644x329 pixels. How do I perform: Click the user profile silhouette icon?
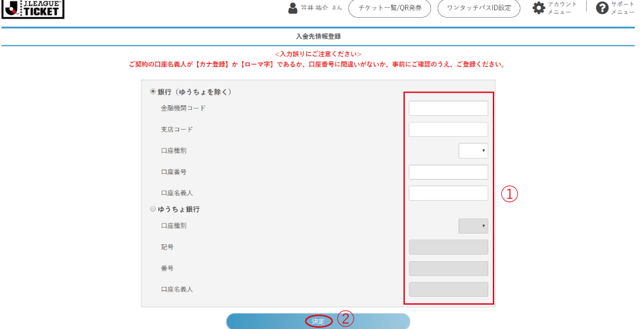coord(293,8)
